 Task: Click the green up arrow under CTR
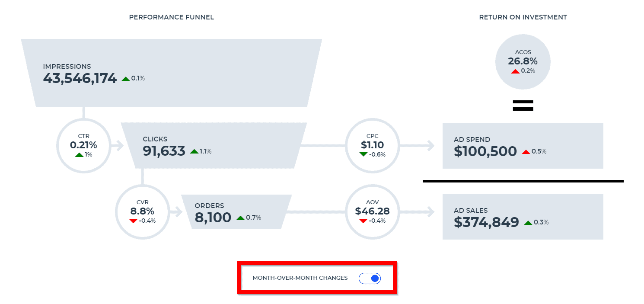coord(79,154)
